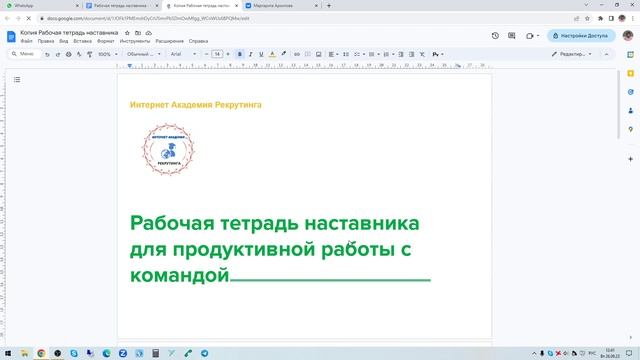This screenshot has width=640, height=360.
Task: Search the menus field
Action: coord(24,54)
